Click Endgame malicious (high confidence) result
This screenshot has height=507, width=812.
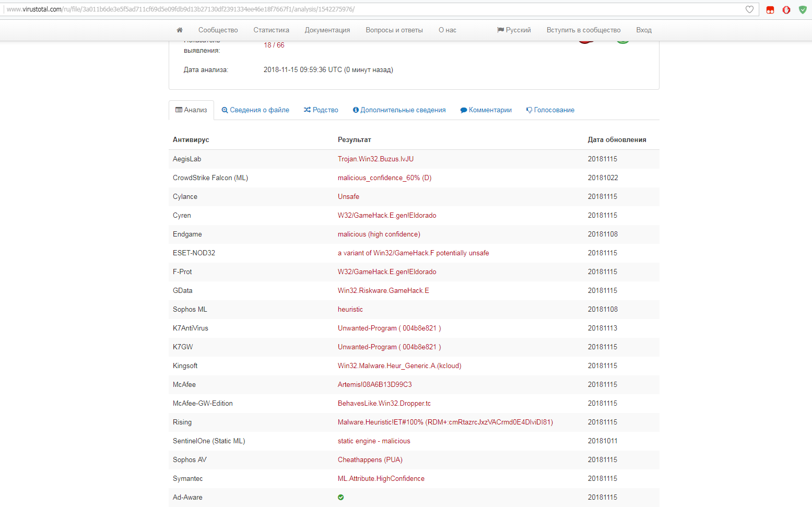379,234
